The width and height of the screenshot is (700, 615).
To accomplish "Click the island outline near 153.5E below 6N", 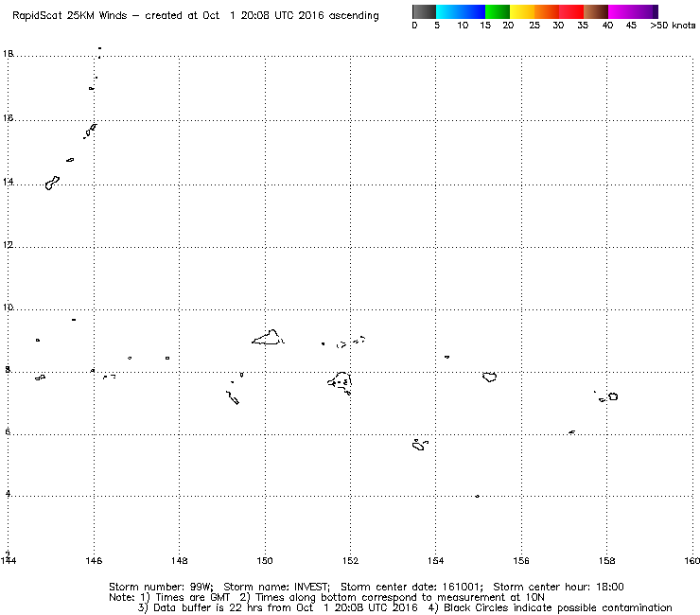I will pyautogui.click(x=419, y=446).
